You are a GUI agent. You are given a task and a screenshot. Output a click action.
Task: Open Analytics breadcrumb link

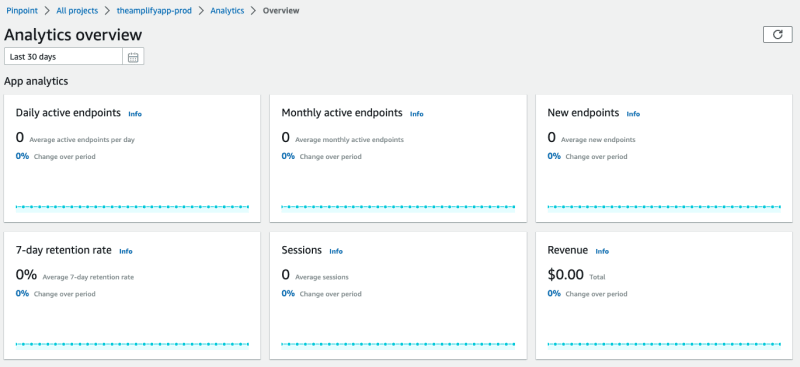pos(227,10)
